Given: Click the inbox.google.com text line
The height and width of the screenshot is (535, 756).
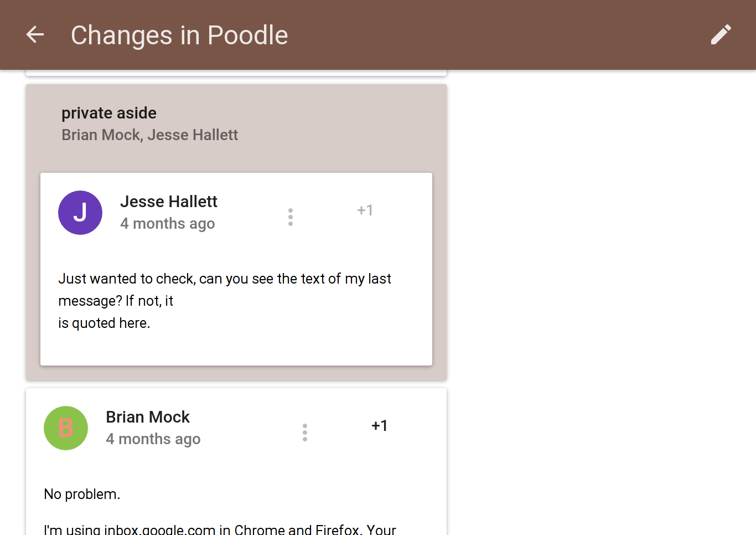Looking at the screenshot, I should pos(220,529).
